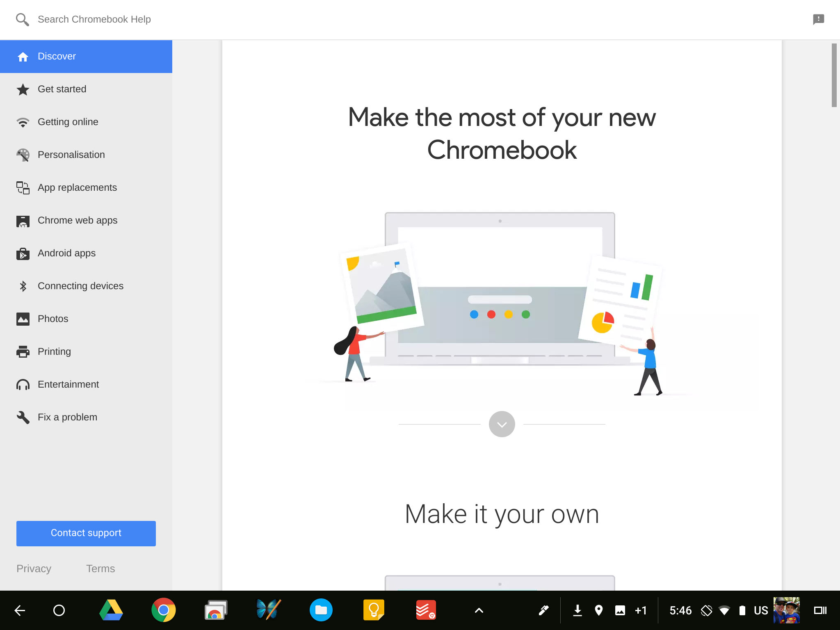Open Chrome web apps topic

coord(86,221)
